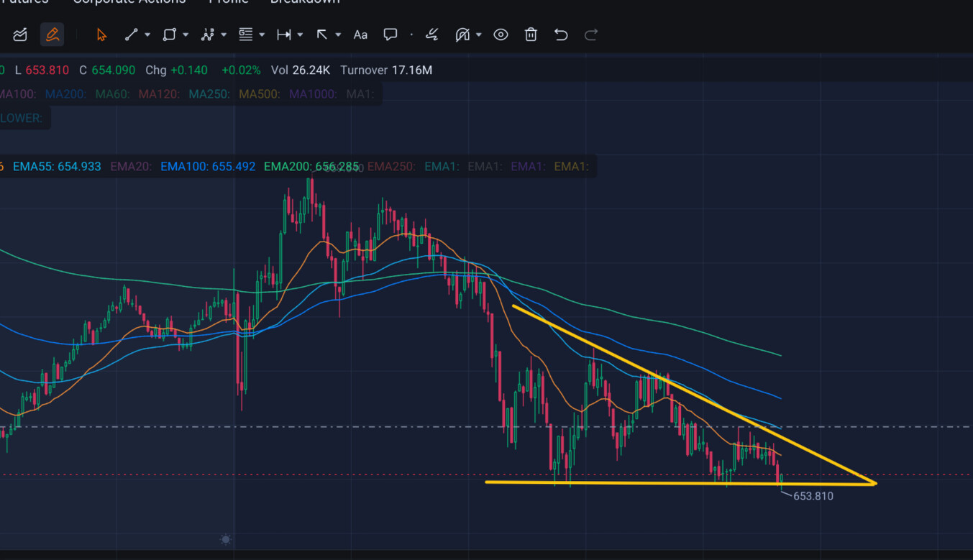Click the L 653.810 low price value
This screenshot has height=560, width=973.
point(42,70)
